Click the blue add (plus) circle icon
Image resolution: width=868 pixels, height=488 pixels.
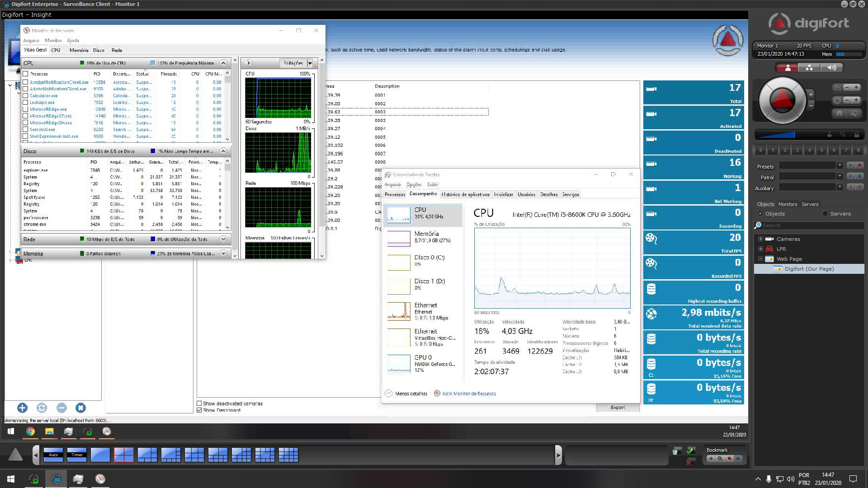[22, 408]
